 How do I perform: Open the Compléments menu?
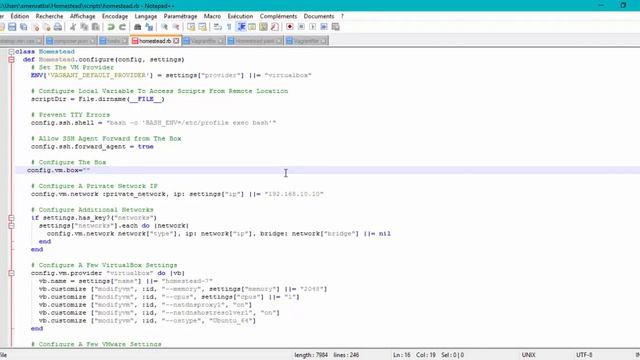(x=278, y=16)
